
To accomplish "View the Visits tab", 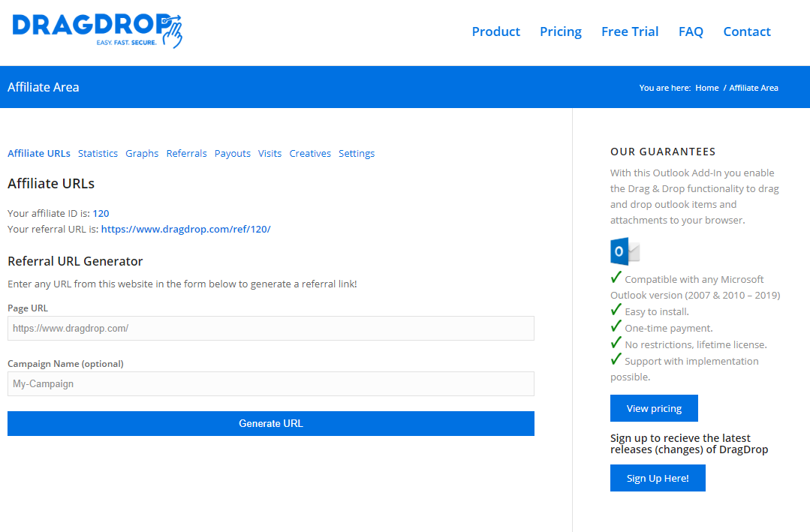I will [269, 153].
